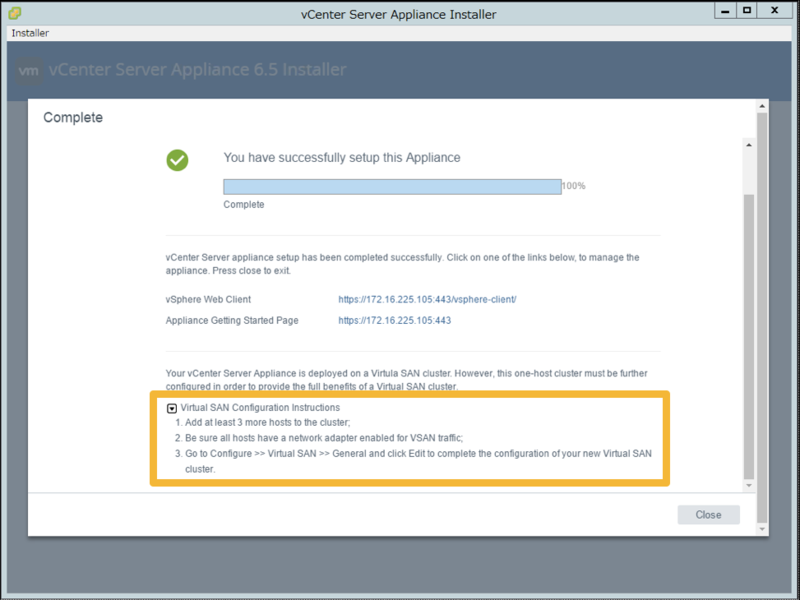Image resolution: width=800 pixels, height=600 pixels.
Task: Click the outer dialog scrollbar up arrow
Action: pos(762,106)
